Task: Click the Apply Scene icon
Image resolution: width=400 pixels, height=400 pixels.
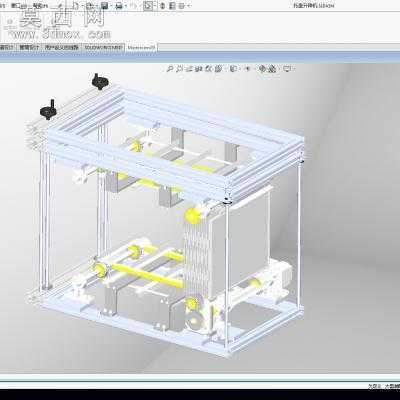Action: click(x=272, y=69)
